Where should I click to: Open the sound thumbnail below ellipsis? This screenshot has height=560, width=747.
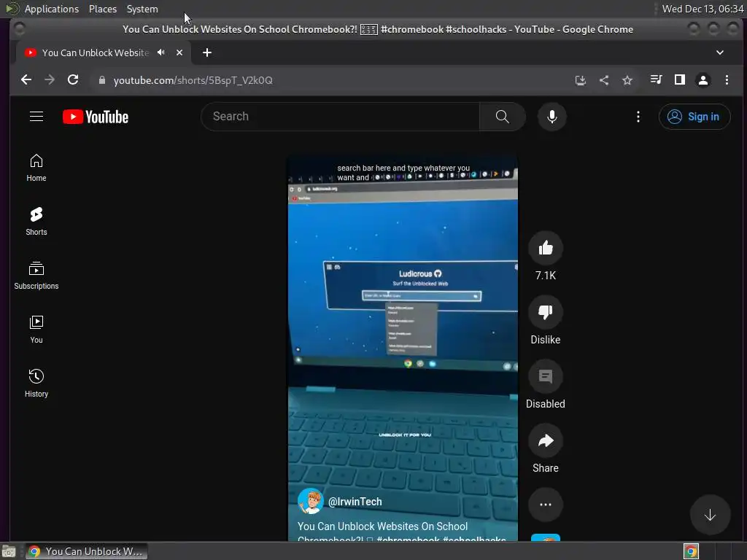click(x=546, y=538)
